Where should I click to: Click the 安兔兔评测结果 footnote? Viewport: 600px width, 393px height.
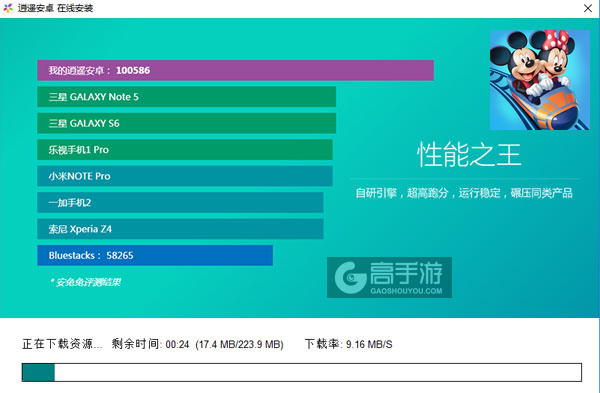pyautogui.click(x=85, y=282)
